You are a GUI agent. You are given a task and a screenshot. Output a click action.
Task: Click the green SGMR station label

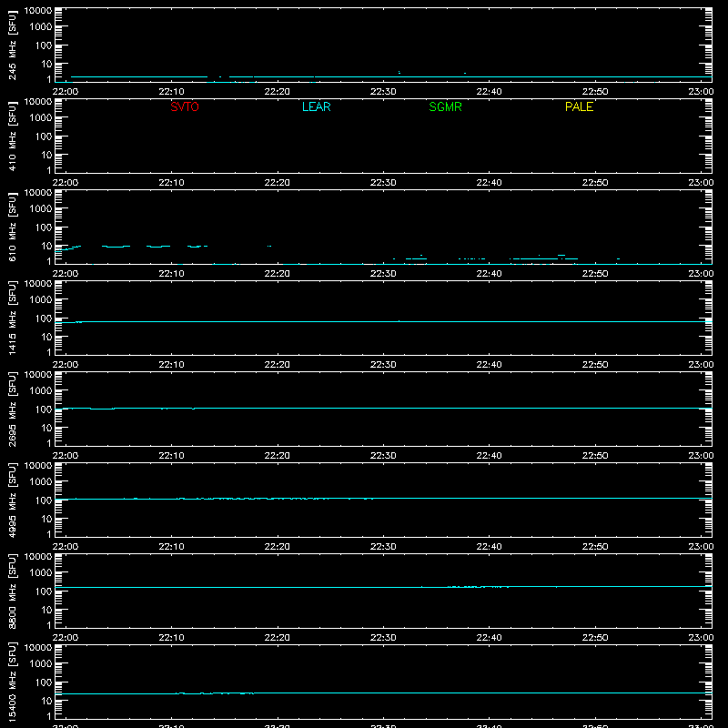click(x=445, y=106)
